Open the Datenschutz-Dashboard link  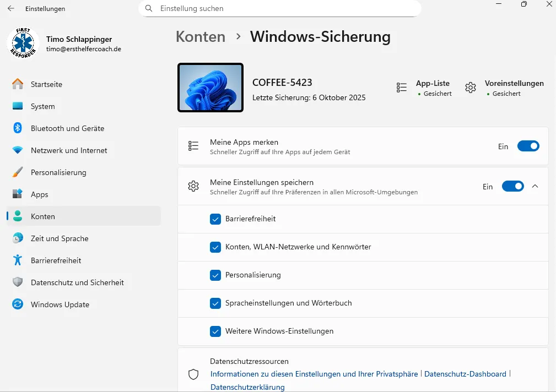point(465,374)
